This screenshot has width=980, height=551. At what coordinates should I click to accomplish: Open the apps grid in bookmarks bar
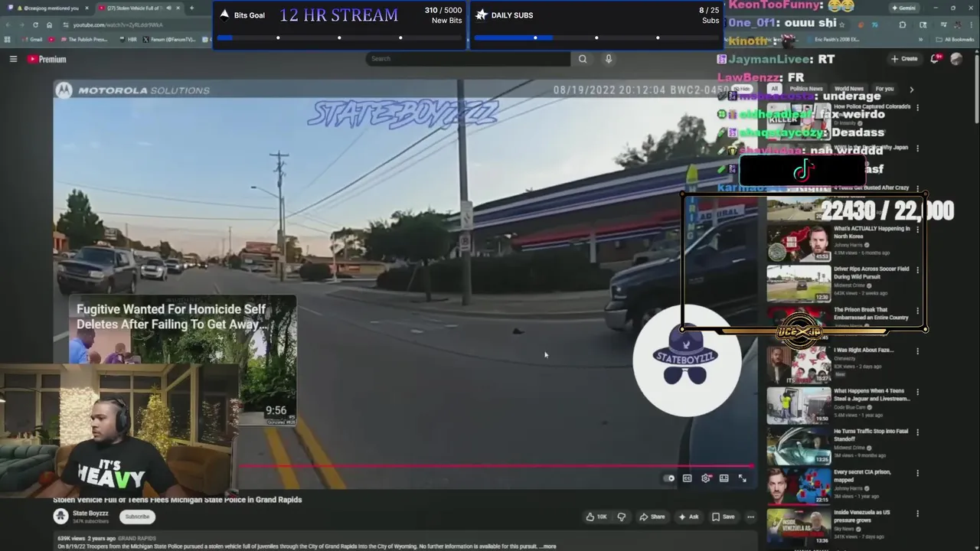8,39
